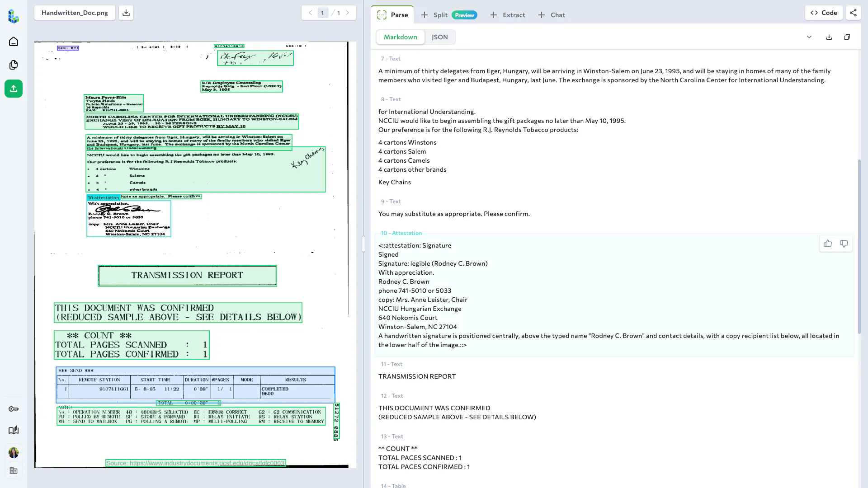
Task: Go to previous page arrow
Action: click(x=310, y=13)
